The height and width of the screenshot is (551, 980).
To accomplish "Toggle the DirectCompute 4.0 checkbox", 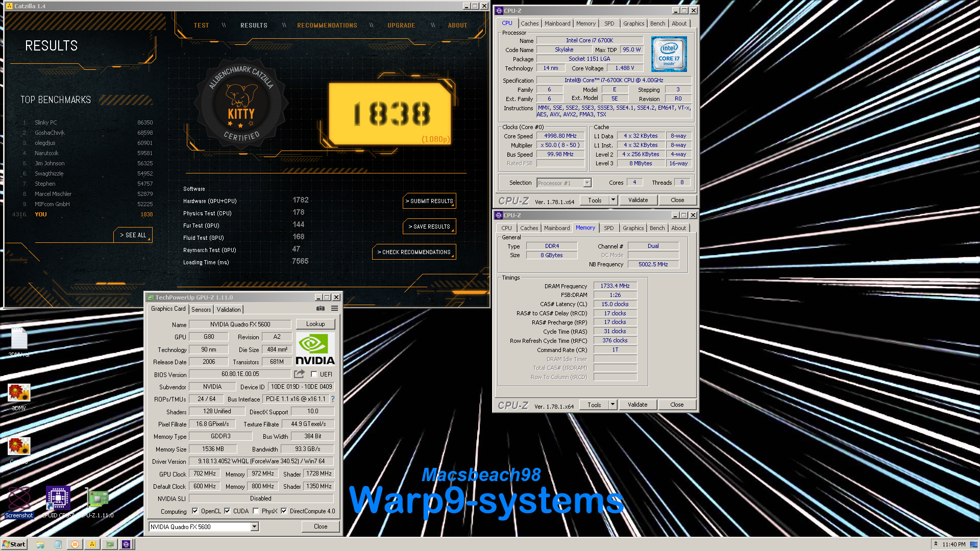I will tap(284, 511).
